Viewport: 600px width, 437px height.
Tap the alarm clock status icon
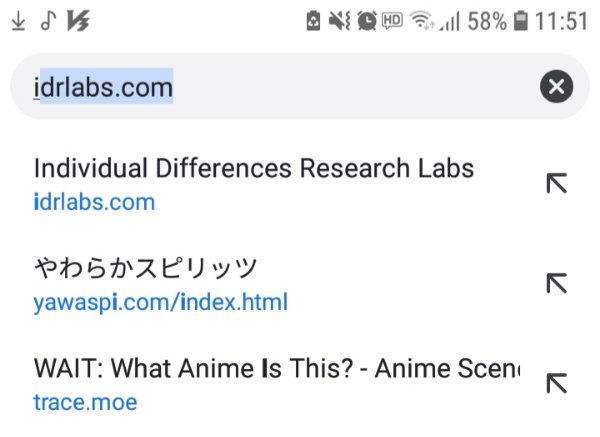coord(367,20)
